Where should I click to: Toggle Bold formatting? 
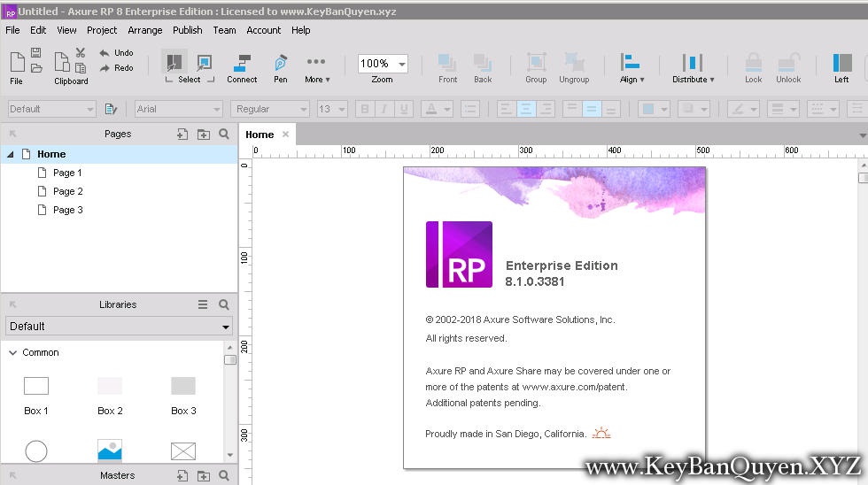(x=364, y=109)
